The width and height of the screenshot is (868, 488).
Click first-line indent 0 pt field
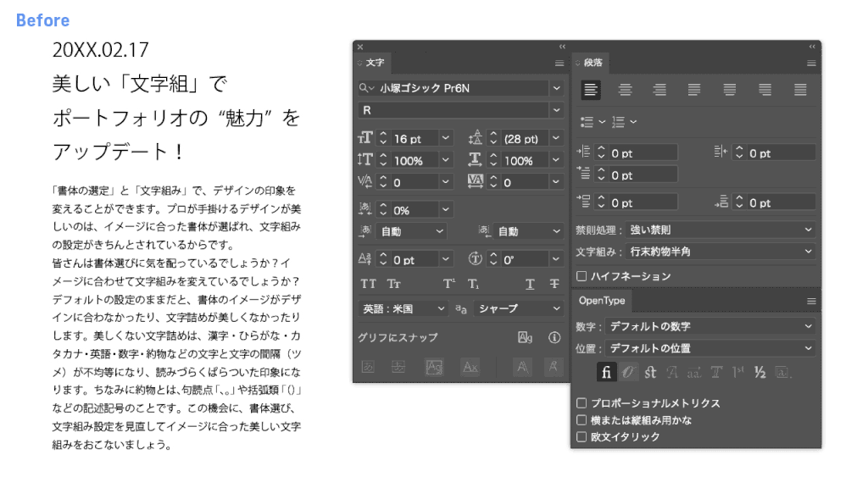click(643, 175)
